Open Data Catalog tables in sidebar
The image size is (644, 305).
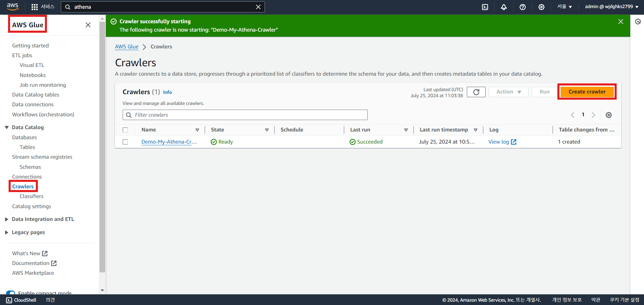coord(36,95)
